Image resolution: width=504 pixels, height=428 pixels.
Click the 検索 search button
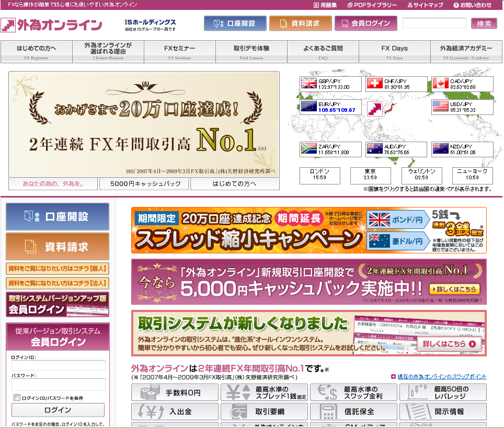484,24
